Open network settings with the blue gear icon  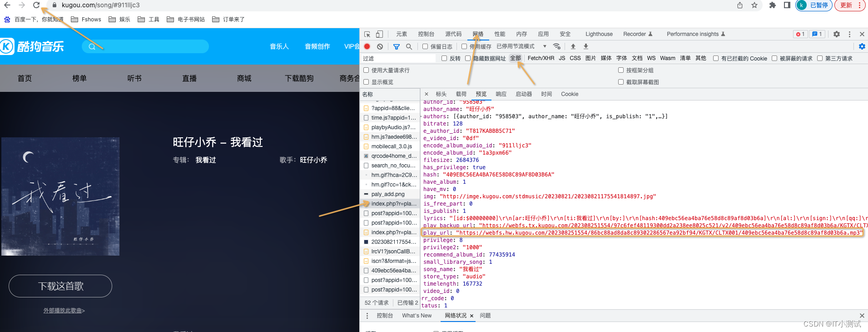[x=862, y=46]
